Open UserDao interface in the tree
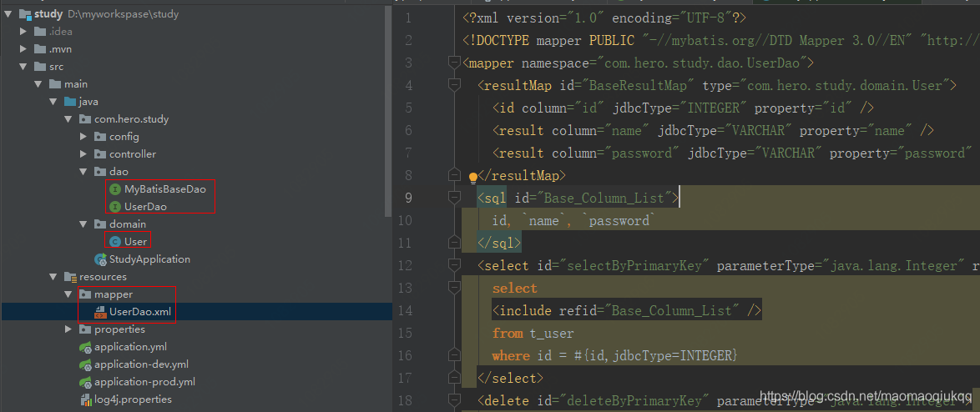 (145, 206)
